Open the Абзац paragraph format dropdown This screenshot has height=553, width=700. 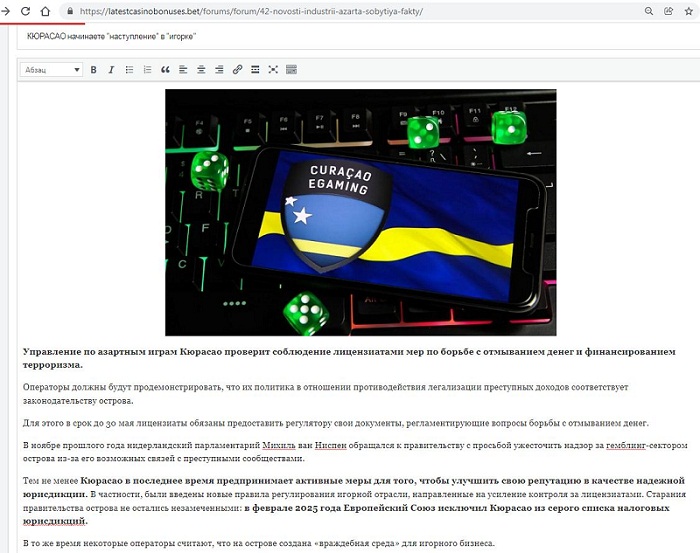click(x=52, y=70)
